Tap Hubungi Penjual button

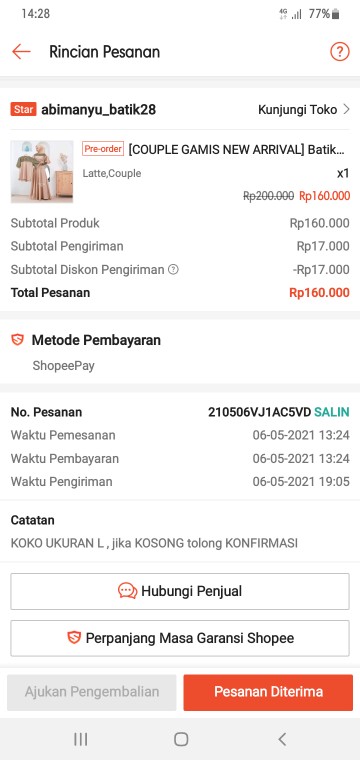(x=180, y=591)
